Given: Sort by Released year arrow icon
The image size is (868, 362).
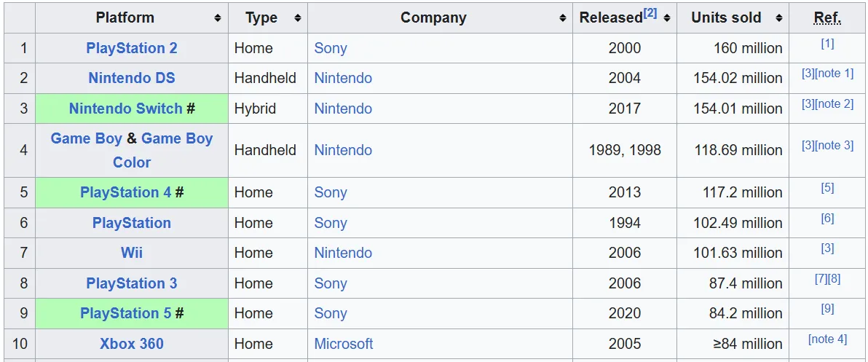Looking at the screenshot, I should click(667, 18).
